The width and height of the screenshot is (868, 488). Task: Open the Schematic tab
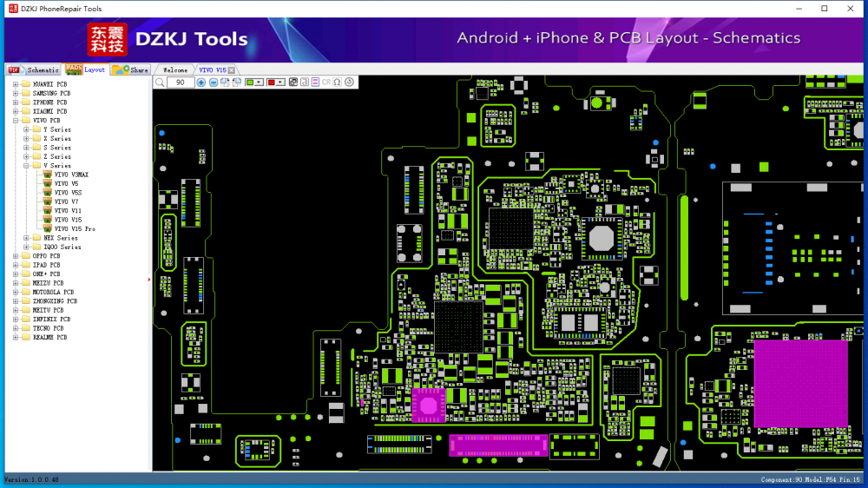coord(34,69)
